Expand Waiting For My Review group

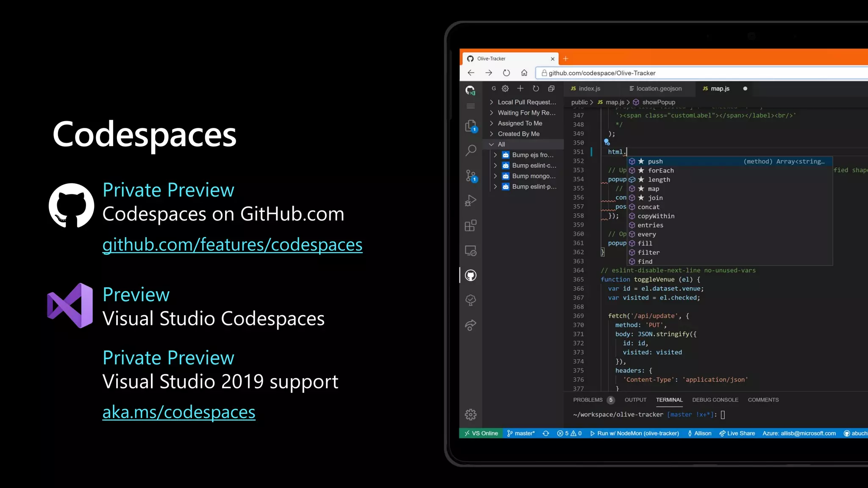pos(523,113)
